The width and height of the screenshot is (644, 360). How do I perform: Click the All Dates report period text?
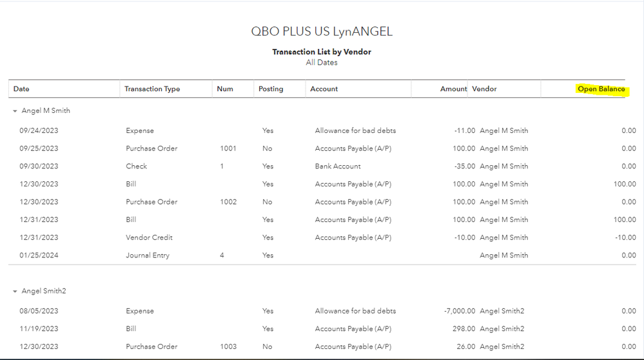(322, 63)
